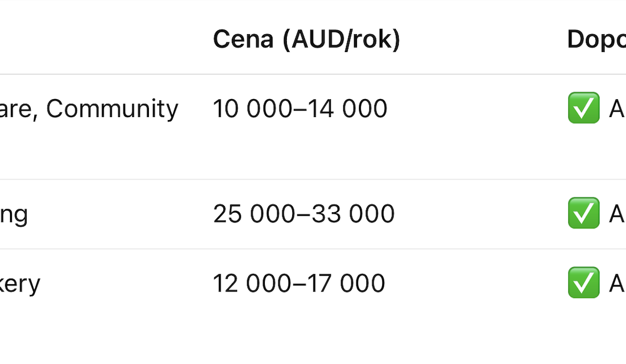Click truncated 'ng' text in second row
Screen dimensions: 626x364
(x=13, y=216)
